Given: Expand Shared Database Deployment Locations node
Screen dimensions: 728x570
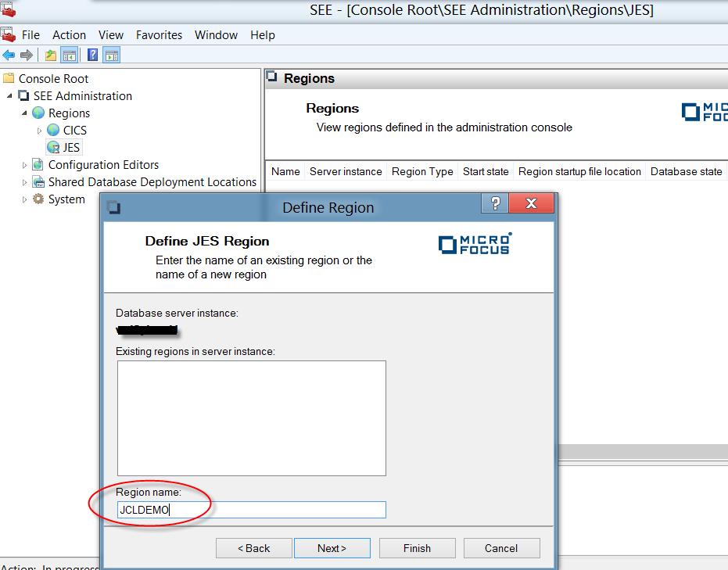Looking at the screenshot, I should pyautogui.click(x=24, y=182).
